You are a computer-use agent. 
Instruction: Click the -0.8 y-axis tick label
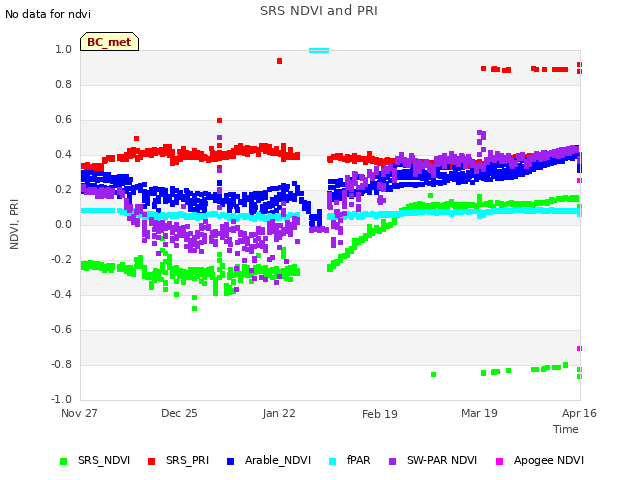[x=61, y=364]
